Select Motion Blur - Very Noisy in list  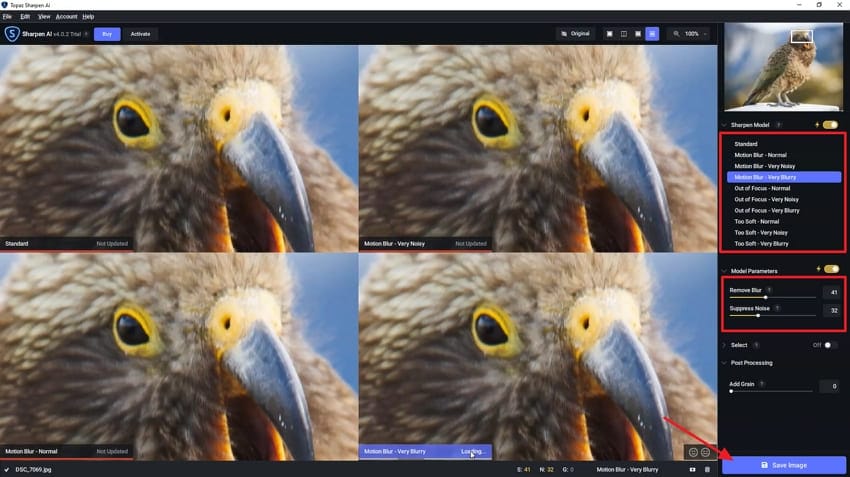(784, 166)
